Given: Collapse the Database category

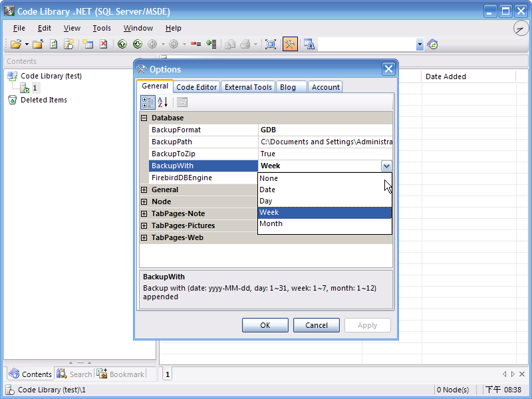Looking at the screenshot, I should point(144,118).
